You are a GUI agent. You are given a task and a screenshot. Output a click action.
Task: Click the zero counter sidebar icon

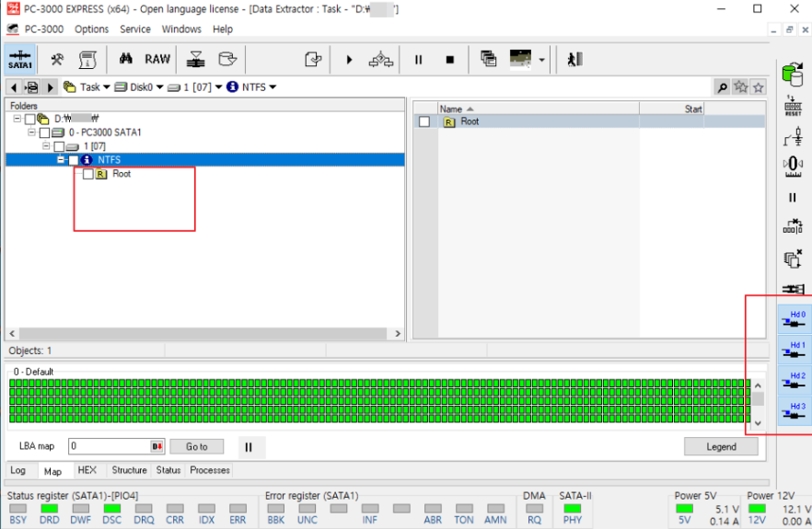point(793,167)
